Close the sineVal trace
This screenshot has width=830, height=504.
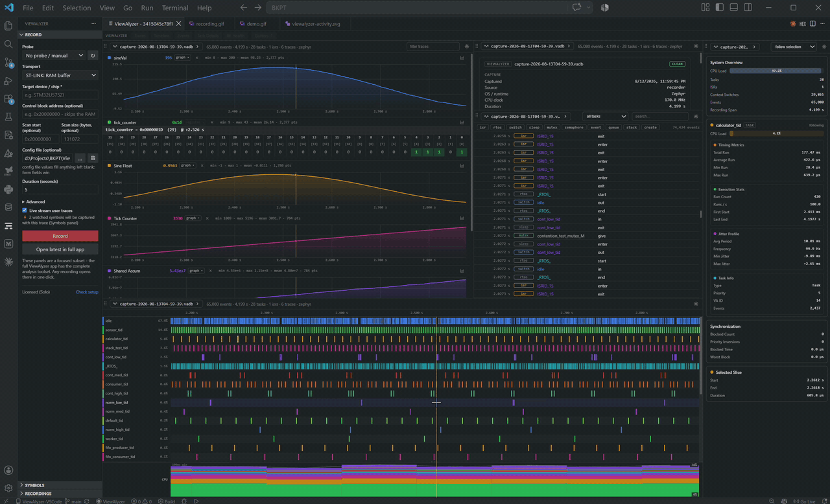[197, 58]
